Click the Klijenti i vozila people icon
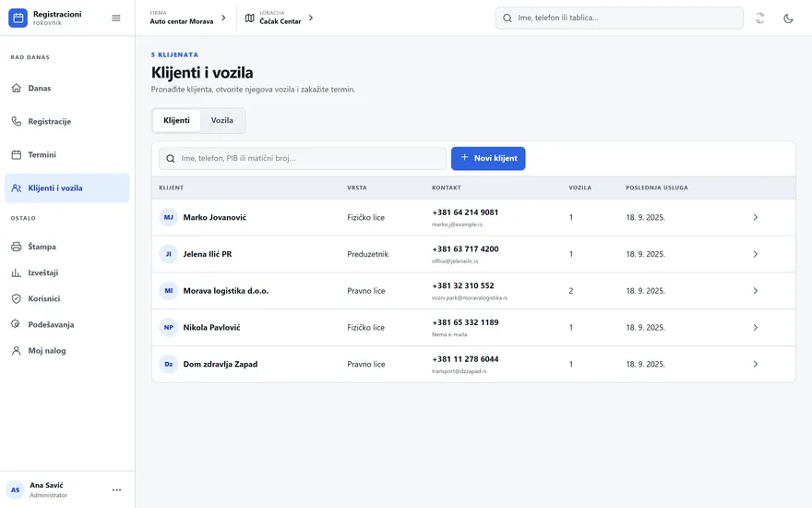Screen dimensions: 812x508 pos(17,188)
